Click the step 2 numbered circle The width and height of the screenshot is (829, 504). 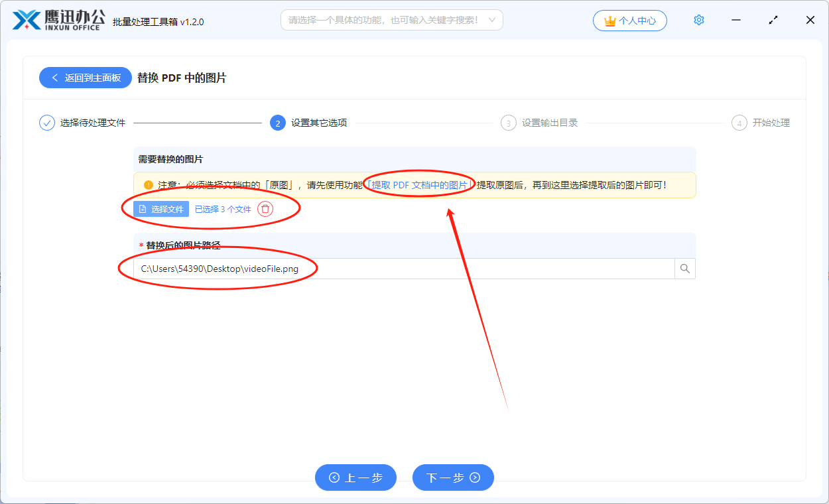[x=277, y=123]
